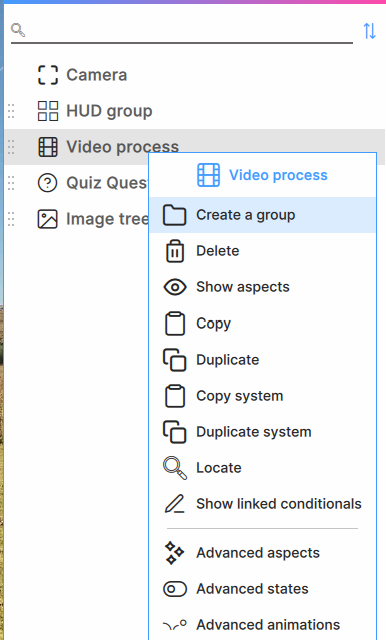Select the Video process list row label

pos(122,147)
